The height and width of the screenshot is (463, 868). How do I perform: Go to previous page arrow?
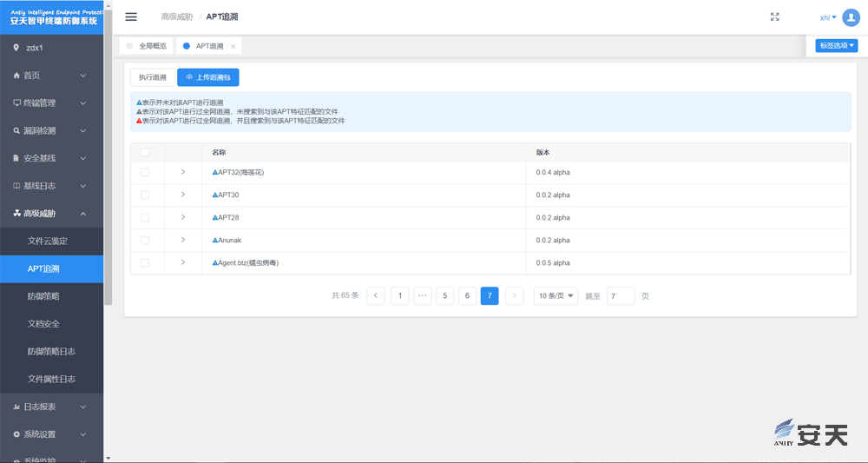(x=376, y=296)
